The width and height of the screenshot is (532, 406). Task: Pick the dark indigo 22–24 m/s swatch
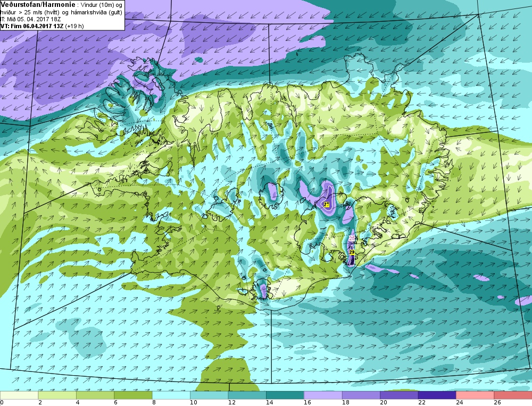[x=437, y=395]
